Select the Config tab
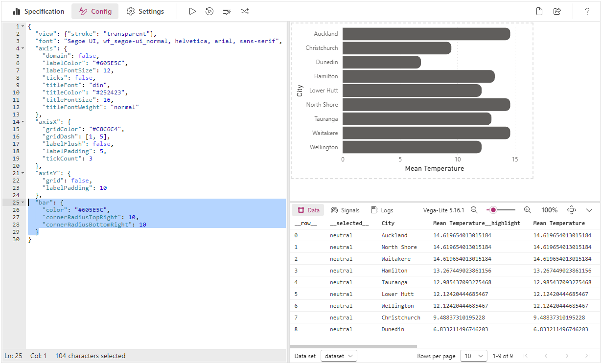The width and height of the screenshot is (602, 364). (95, 11)
